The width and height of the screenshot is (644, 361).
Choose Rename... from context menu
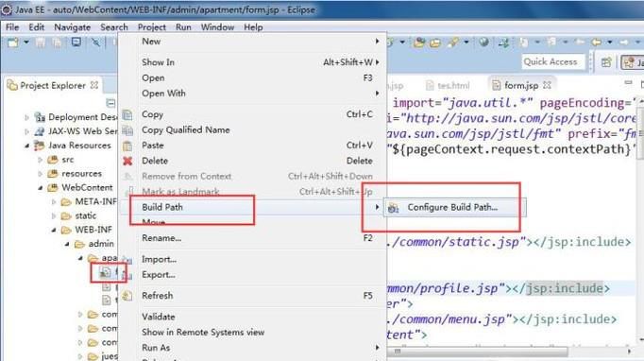coord(252,238)
